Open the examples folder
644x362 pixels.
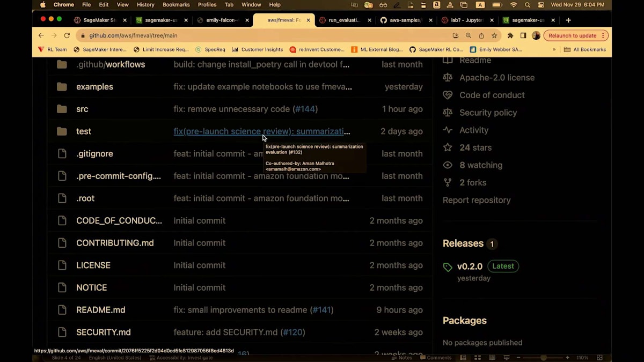click(94, 86)
